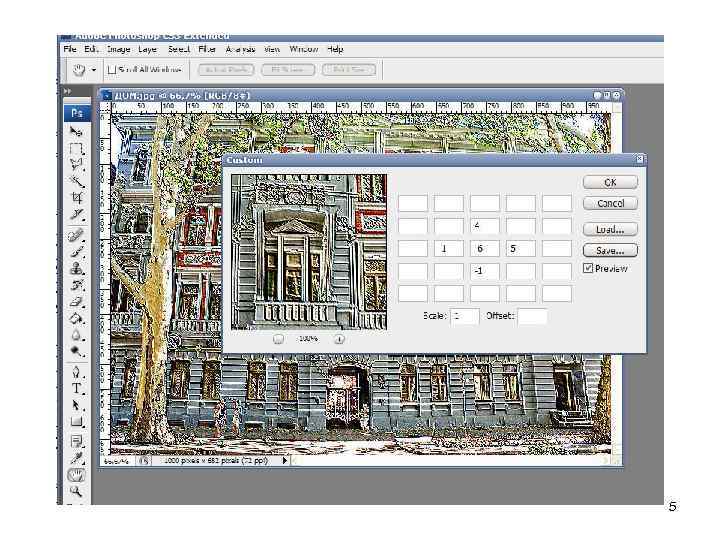Image resolution: width=720 pixels, height=540 pixels.
Task: Open the View menu
Action: (x=272, y=49)
